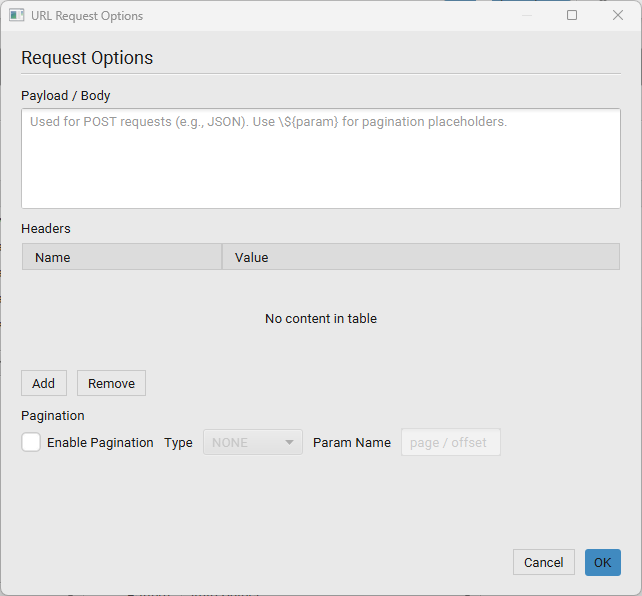Close the URL Request Options dialog
Viewport: 642px width, 596px height.
tap(618, 16)
